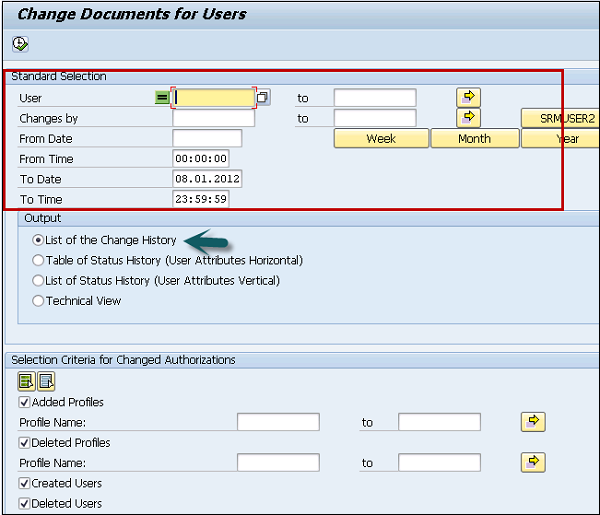Click the 'Standard Selection' group header text
The image size is (600, 515).
(x=59, y=76)
